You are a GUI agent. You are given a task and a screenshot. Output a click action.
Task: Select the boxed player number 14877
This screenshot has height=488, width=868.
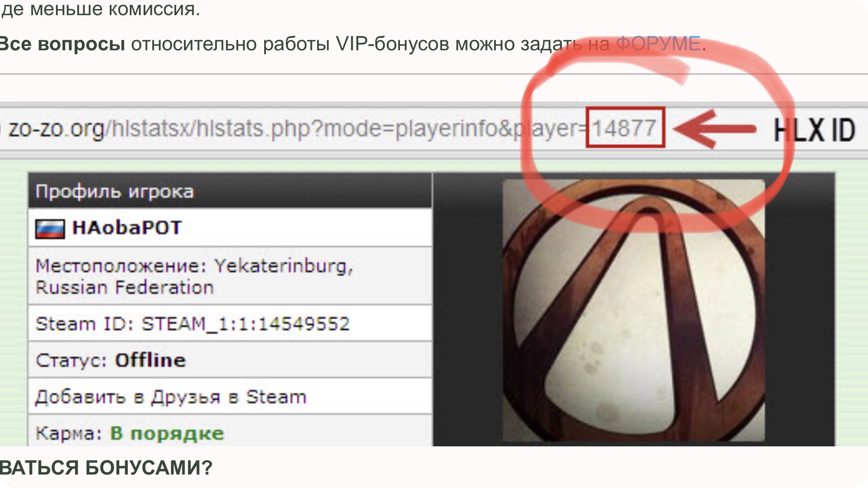(625, 128)
